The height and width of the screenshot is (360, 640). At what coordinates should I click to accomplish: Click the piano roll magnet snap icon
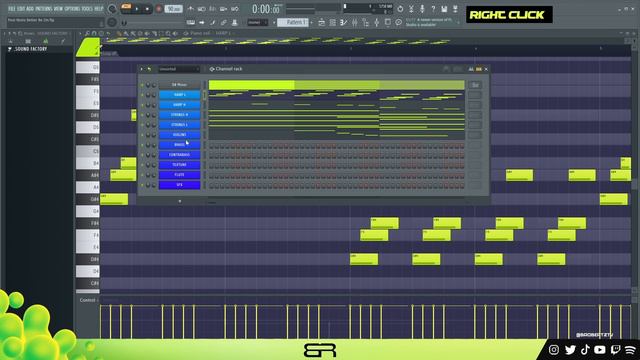(x=94, y=33)
